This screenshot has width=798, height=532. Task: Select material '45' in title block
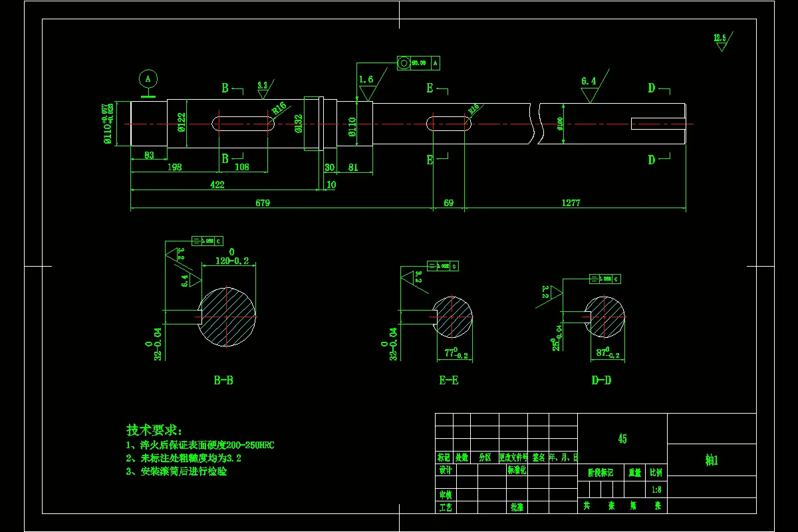pyautogui.click(x=622, y=439)
